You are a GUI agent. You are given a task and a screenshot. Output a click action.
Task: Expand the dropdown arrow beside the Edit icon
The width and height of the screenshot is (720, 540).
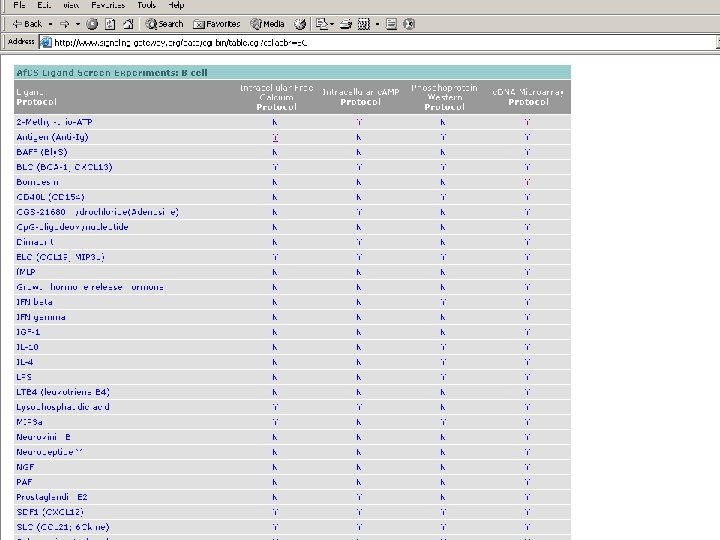click(377, 24)
